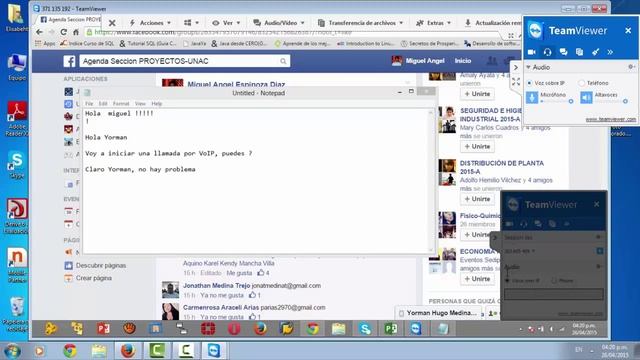Viewport: 640px width, 360px height.
Task: Toggle full screen icon below panel arrow
Action: (516, 82)
